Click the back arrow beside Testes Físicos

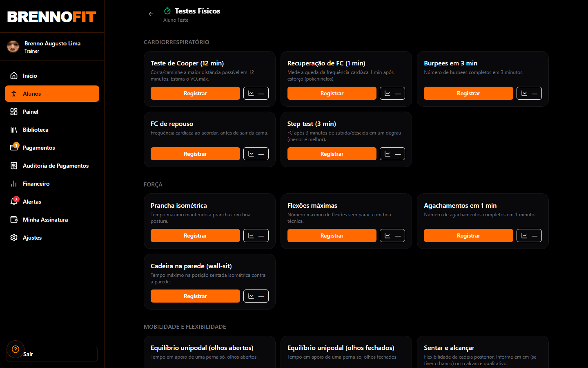[x=151, y=14]
